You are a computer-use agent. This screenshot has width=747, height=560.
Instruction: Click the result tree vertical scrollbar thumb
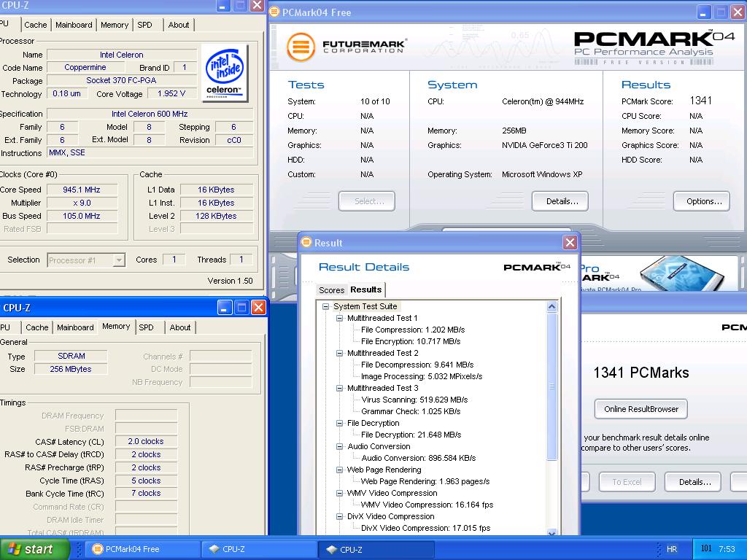551,386
